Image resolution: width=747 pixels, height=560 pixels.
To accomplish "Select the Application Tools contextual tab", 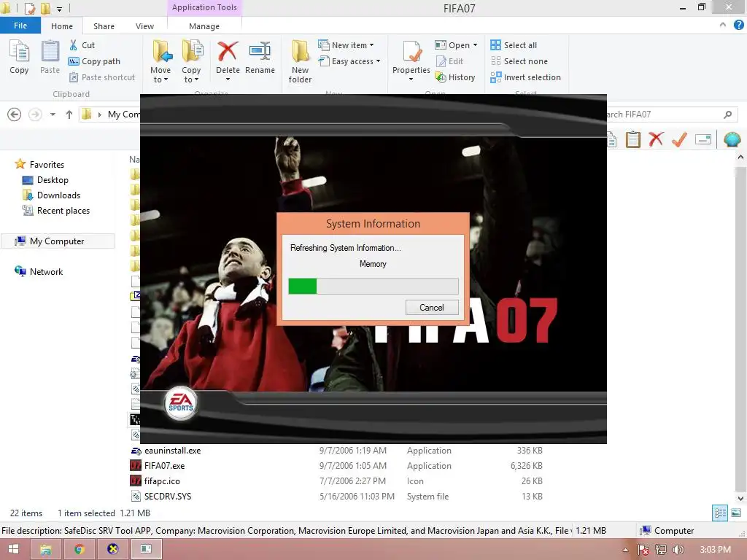I will 204,7.
